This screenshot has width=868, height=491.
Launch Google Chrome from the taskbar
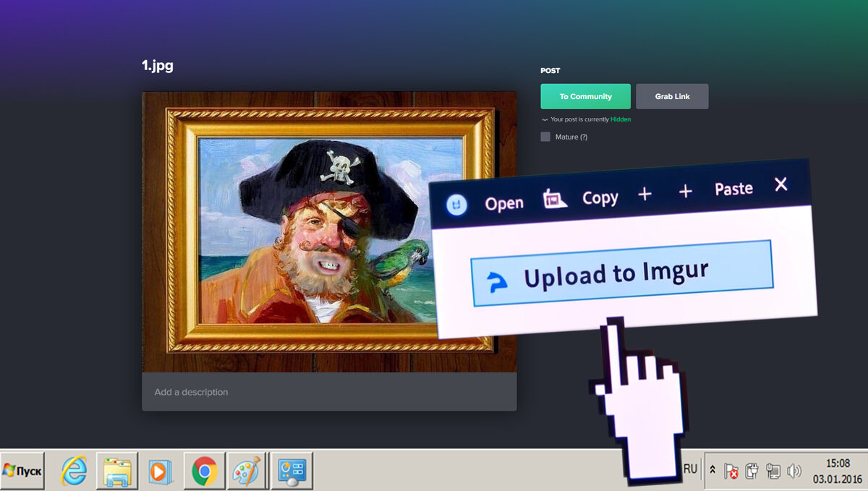(x=204, y=471)
